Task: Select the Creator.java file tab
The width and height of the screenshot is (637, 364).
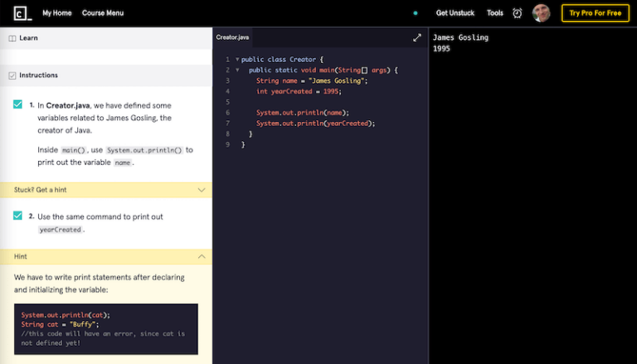Action: tap(233, 37)
